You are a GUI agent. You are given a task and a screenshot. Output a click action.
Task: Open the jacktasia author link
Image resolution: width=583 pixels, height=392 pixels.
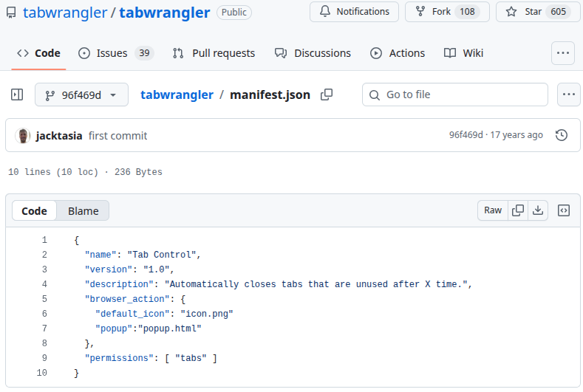click(59, 136)
